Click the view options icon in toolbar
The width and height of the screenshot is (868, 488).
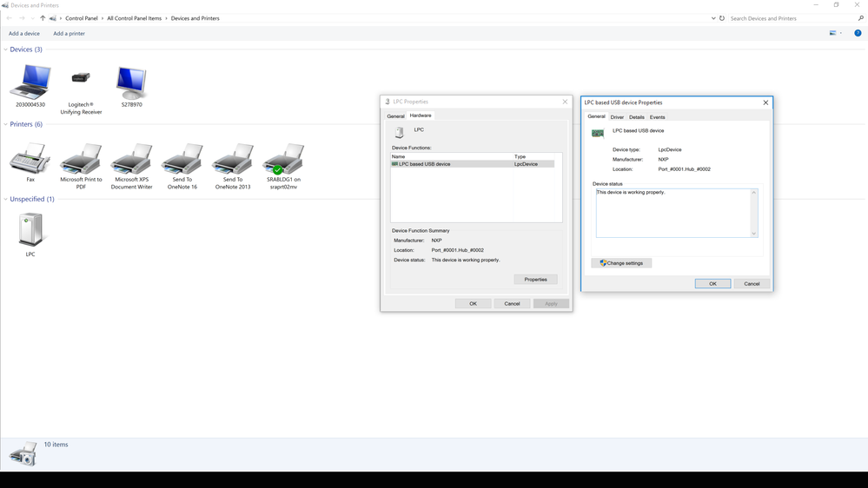pos(832,33)
